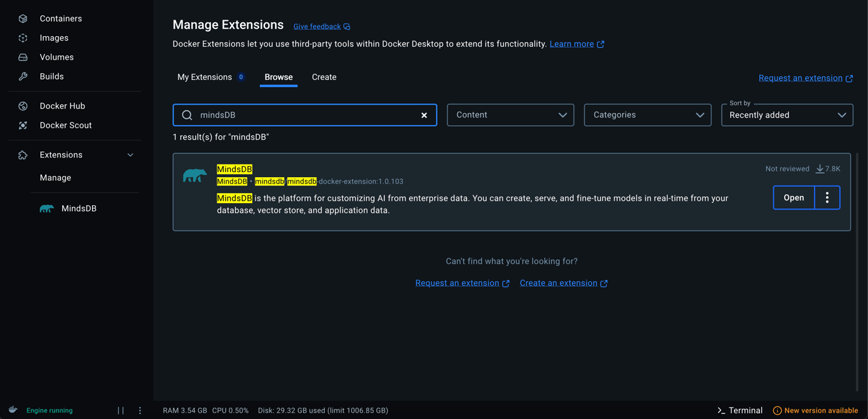Image resolution: width=868 pixels, height=419 pixels.
Task: Clear the search field with X
Action: 424,115
